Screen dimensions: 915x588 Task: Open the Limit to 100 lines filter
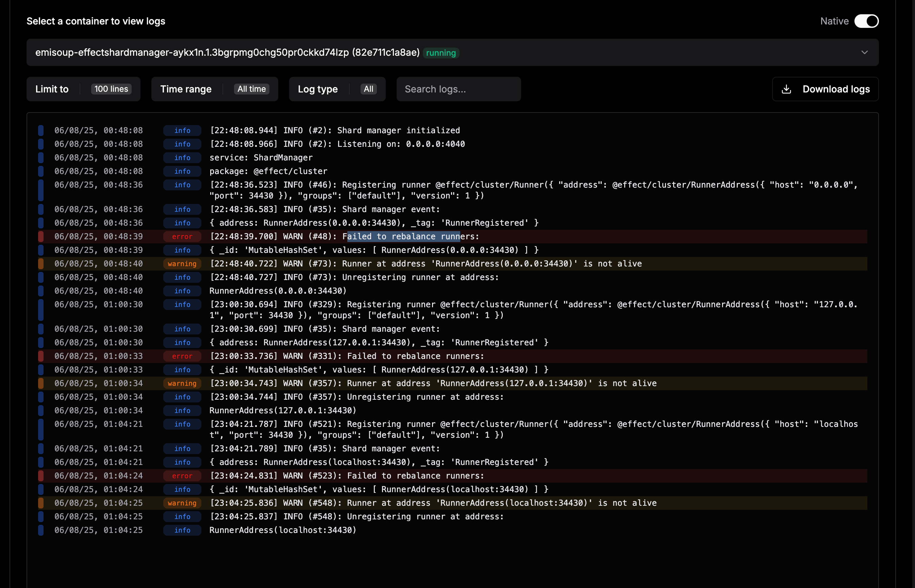click(83, 89)
